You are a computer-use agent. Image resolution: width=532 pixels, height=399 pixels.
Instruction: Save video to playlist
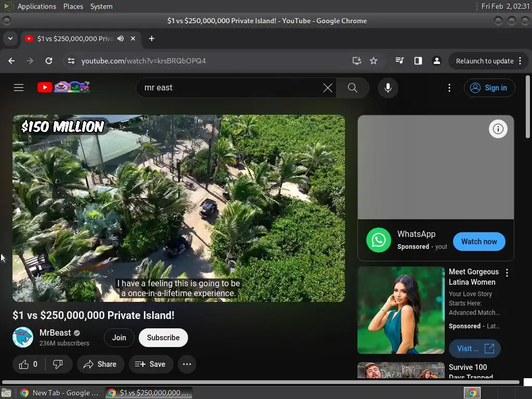[x=151, y=364]
